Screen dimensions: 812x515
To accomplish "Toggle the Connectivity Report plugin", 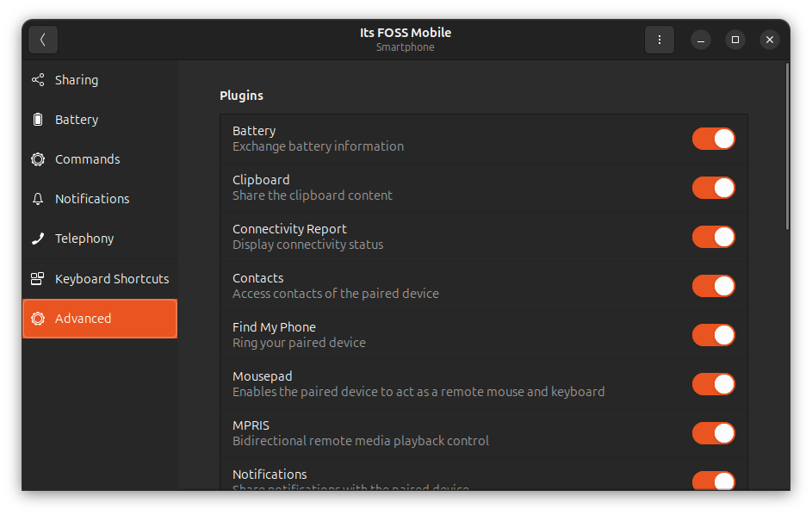I will [x=713, y=237].
